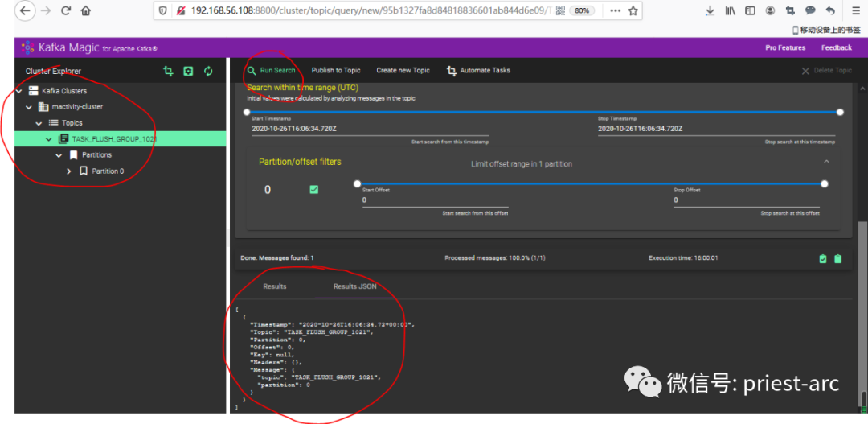Click the 80% zoom level badge
Viewport: 868px width, 424px height.
[x=582, y=10]
